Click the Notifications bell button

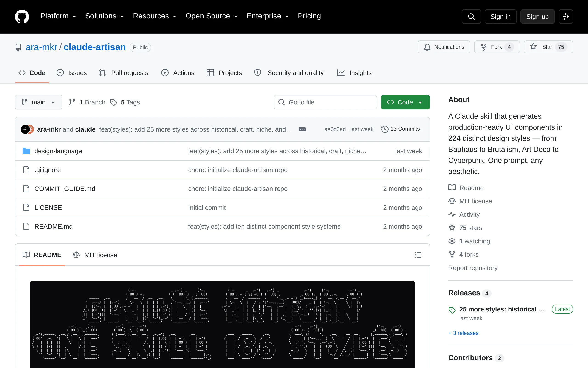coord(444,47)
